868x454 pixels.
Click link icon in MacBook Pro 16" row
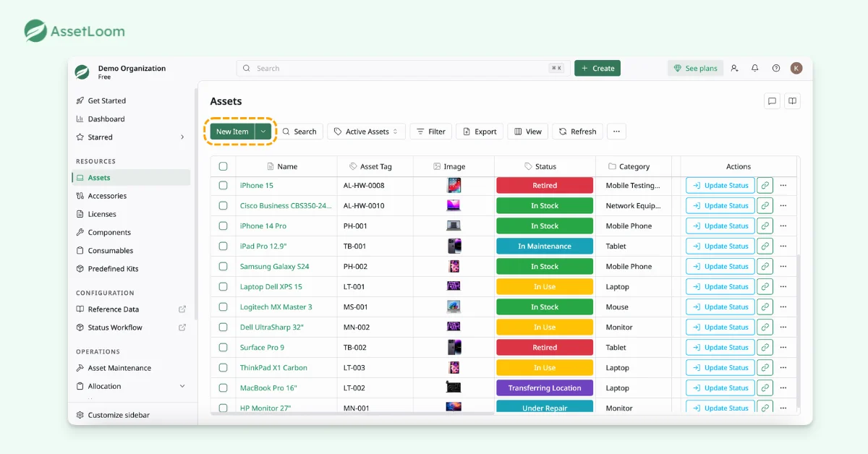click(765, 388)
